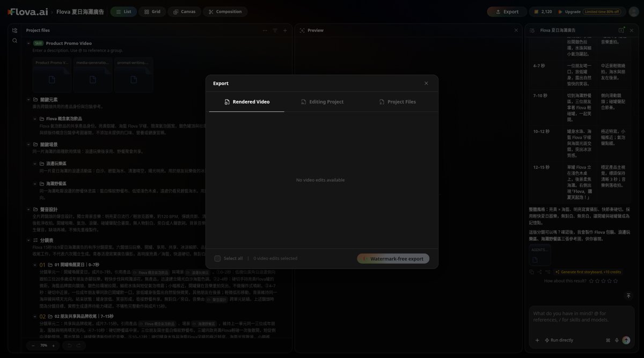Rate the result with the fifth star

[x=616, y=281]
